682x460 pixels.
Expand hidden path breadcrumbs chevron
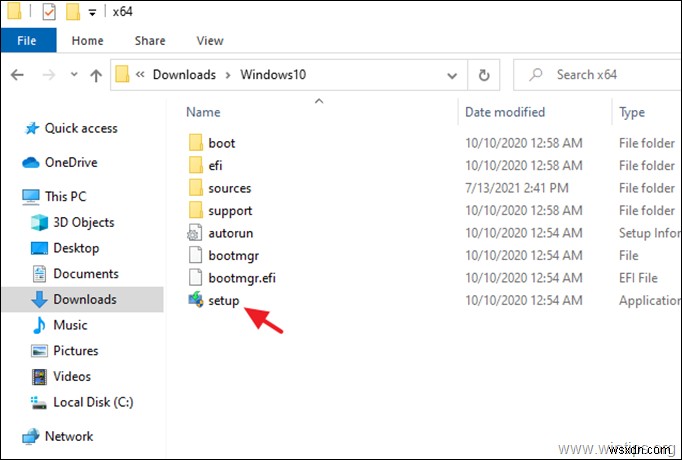(140, 74)
